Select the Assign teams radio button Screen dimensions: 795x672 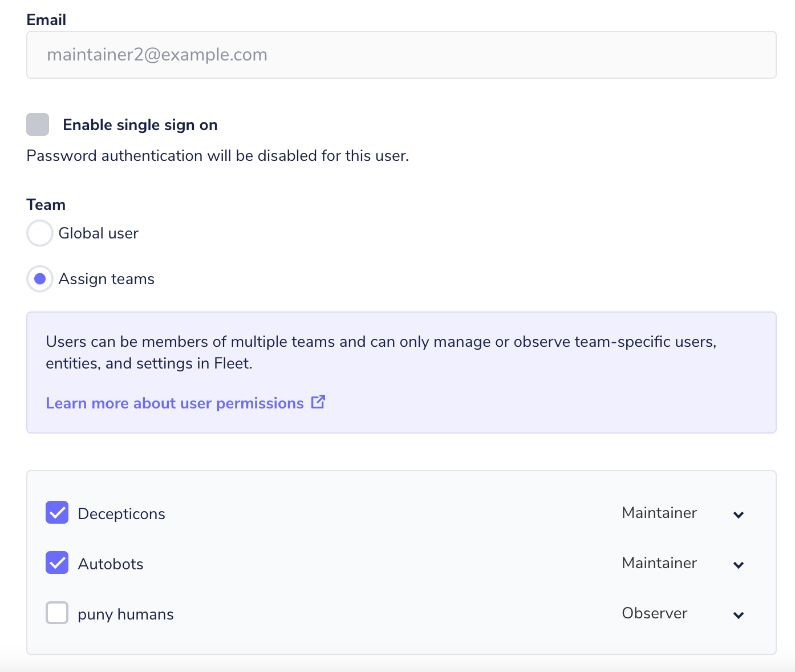point(40,279)
